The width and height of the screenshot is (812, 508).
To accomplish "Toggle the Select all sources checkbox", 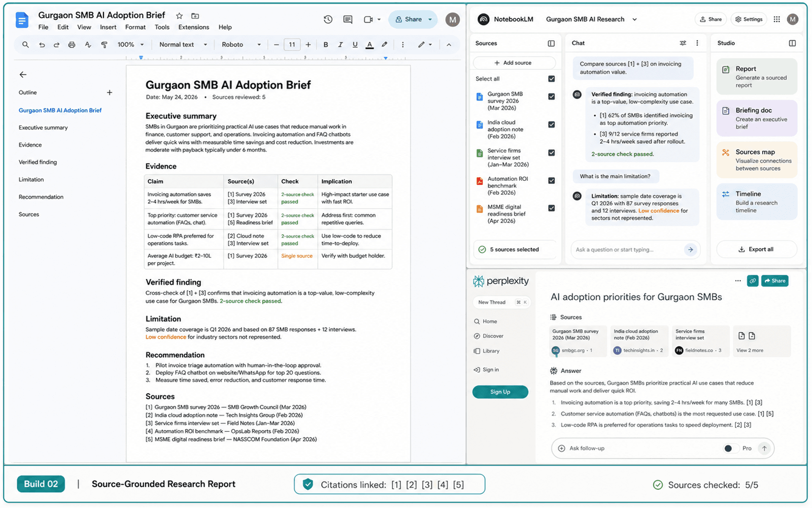I will (x=552, y=79).
